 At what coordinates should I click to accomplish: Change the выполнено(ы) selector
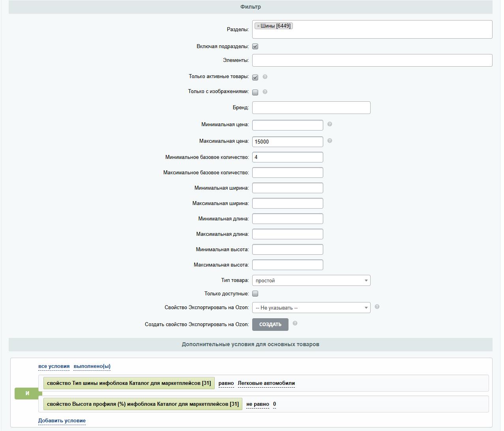pyautogui.click(x=92, y=366)
